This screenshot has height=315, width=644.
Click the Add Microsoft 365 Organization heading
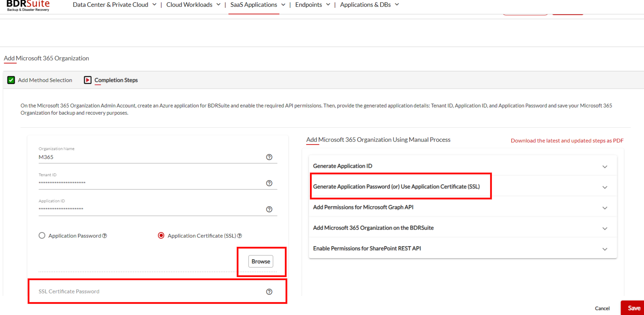point(46,58)
